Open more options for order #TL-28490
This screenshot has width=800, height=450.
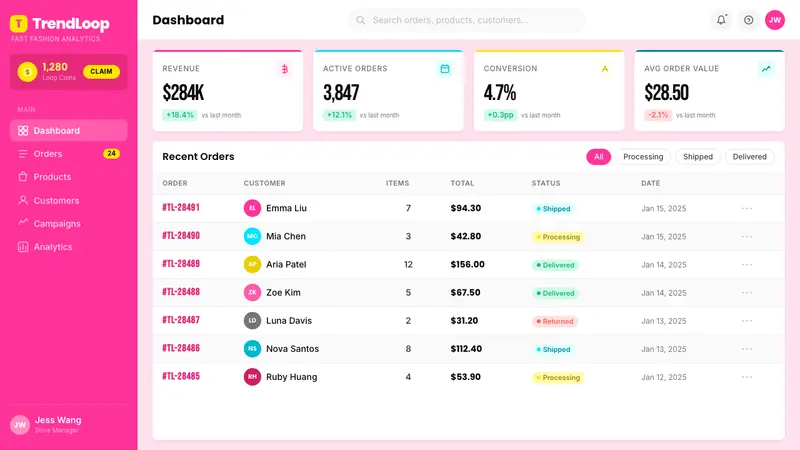click(747, 236)
